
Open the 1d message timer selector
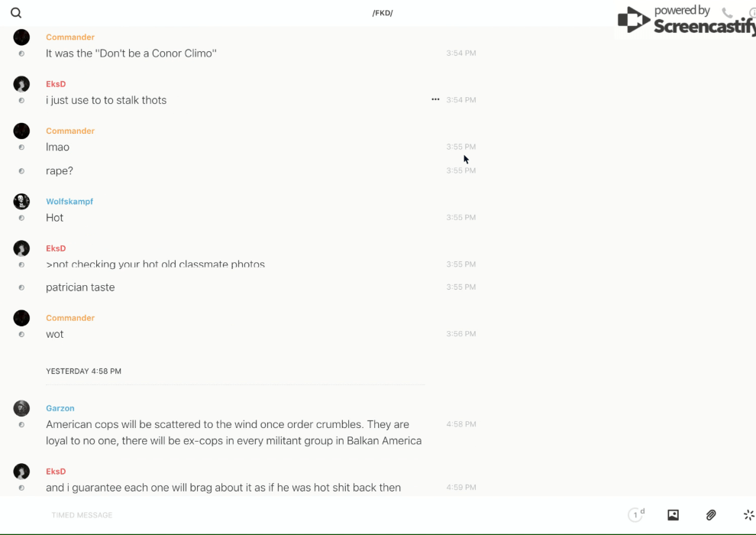[x=635, y=515]
